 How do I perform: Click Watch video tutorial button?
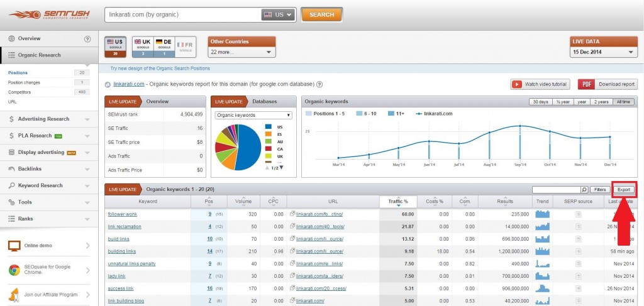[x=540, y=84]
